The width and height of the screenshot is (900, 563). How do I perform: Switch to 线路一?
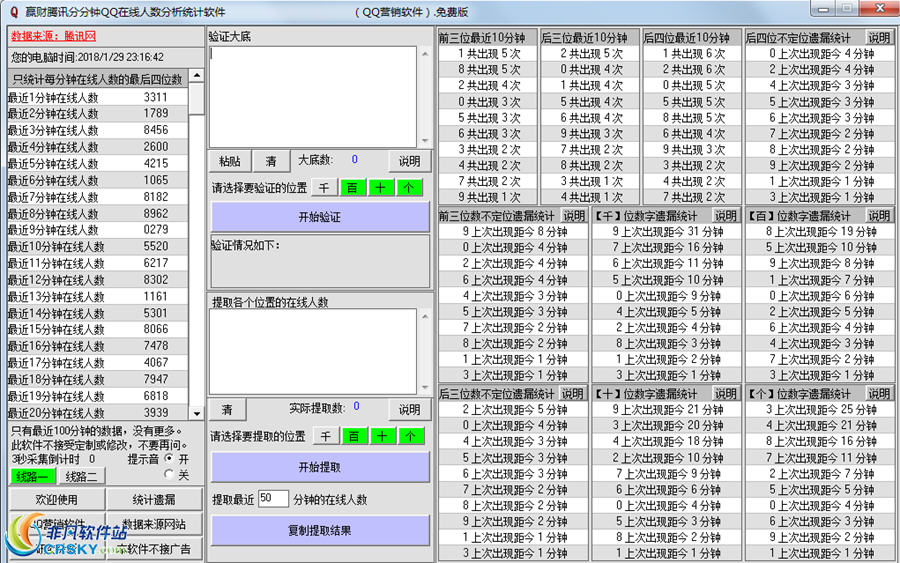pos(33,476)
